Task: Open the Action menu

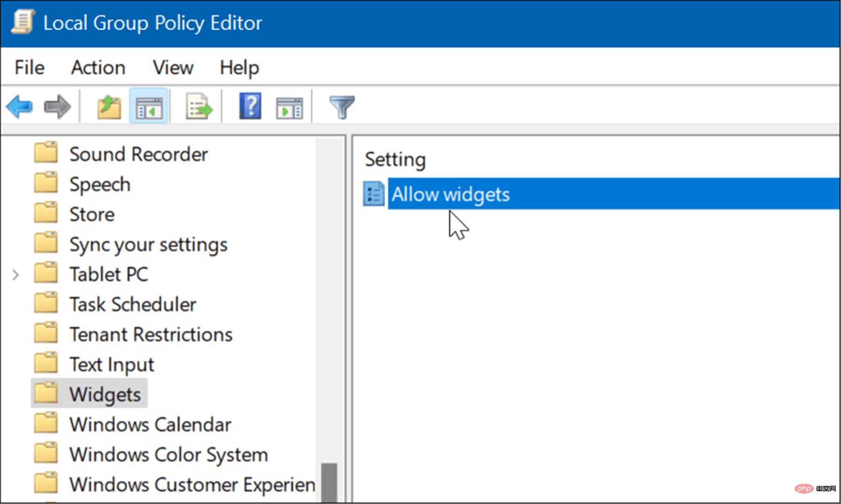Action: click(x=98, y=67)
